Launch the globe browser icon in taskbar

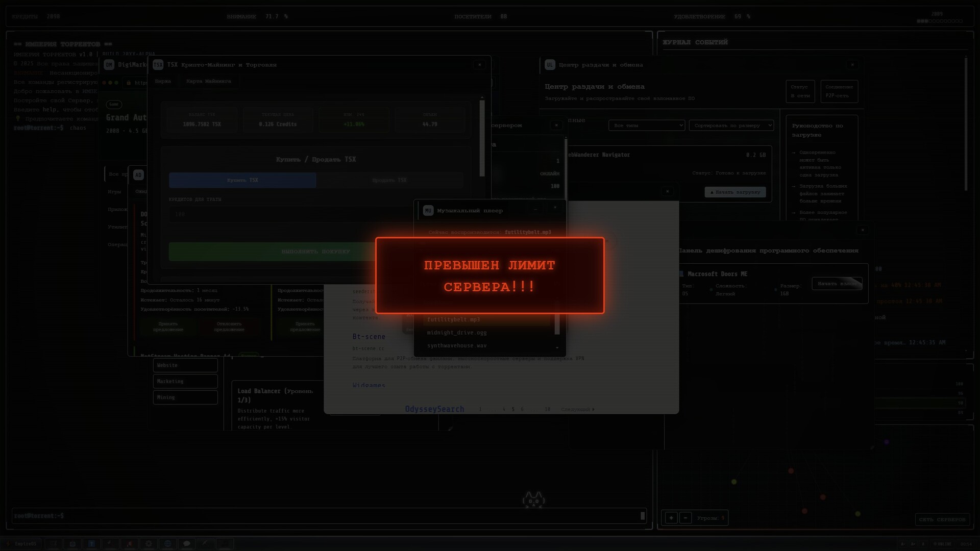pos(167,543)
